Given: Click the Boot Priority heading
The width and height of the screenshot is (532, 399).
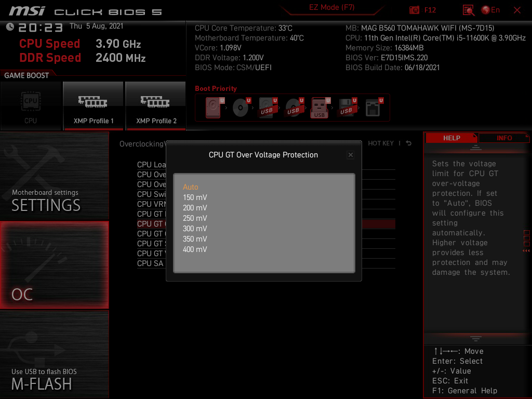Looking at the screenshot, I should [216, 88].
